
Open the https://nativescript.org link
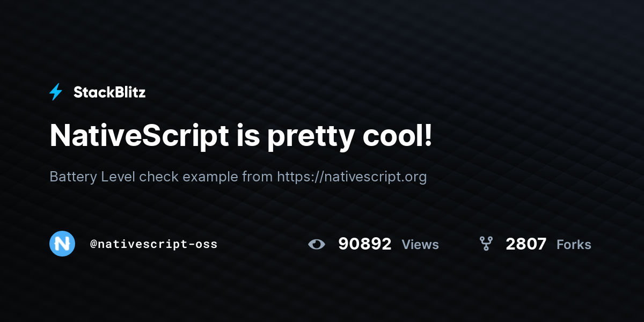pyautogui.click(x=352, y=177)
